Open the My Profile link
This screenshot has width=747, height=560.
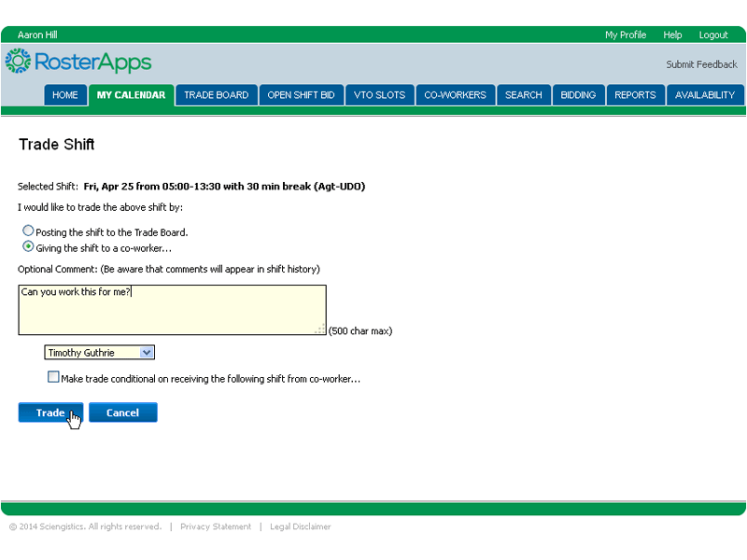(626, 35)
